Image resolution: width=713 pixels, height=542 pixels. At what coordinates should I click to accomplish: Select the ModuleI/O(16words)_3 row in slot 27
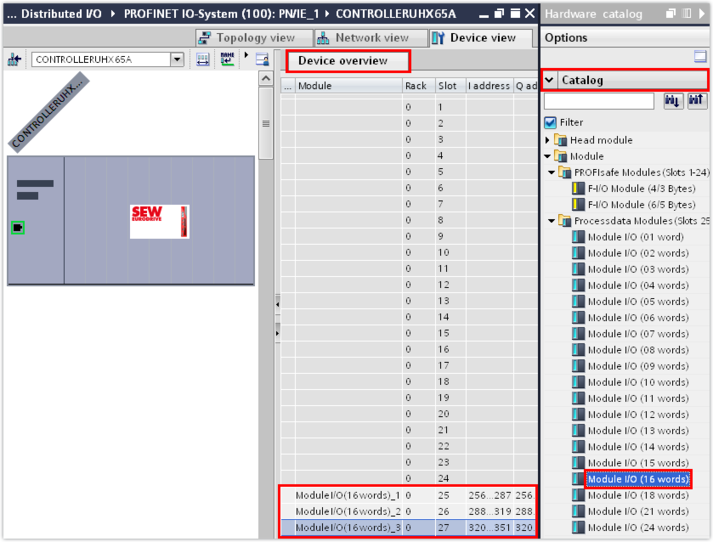[348, 528]
